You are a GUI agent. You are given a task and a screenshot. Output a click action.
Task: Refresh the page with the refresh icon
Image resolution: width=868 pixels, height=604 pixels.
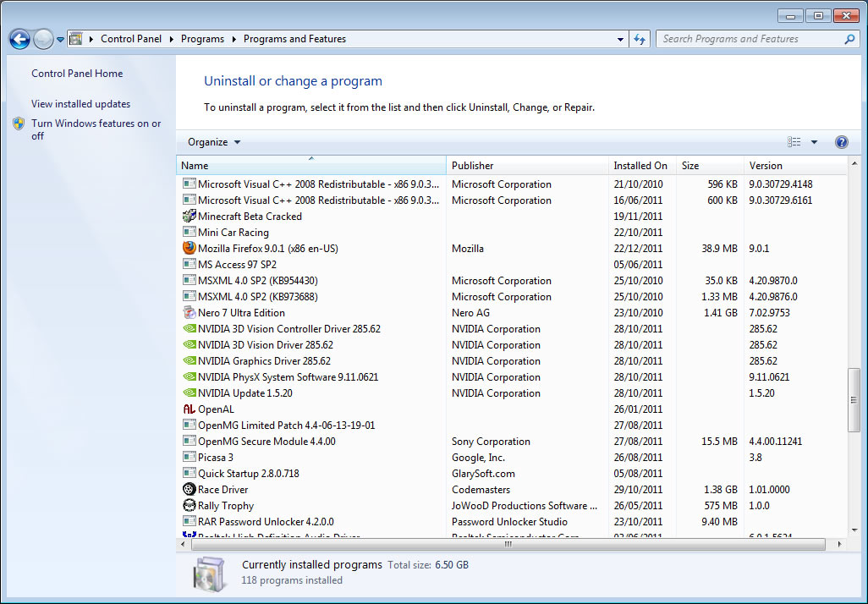point(640,38)
